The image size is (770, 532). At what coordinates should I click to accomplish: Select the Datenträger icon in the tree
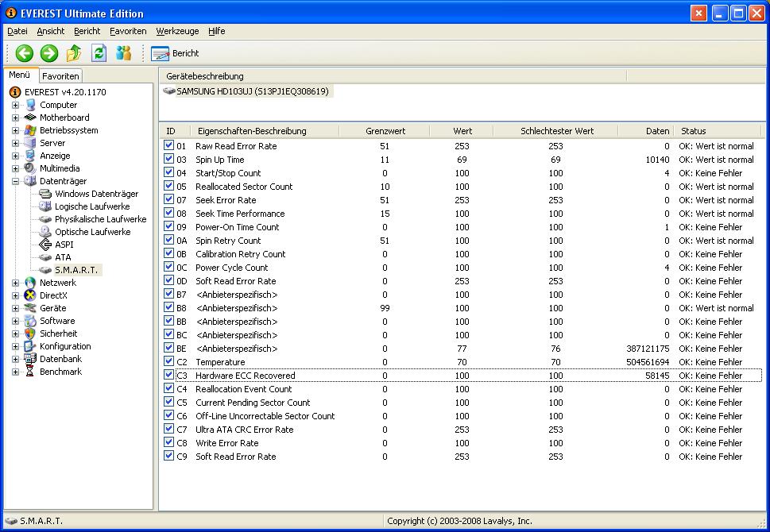point(30,181)
